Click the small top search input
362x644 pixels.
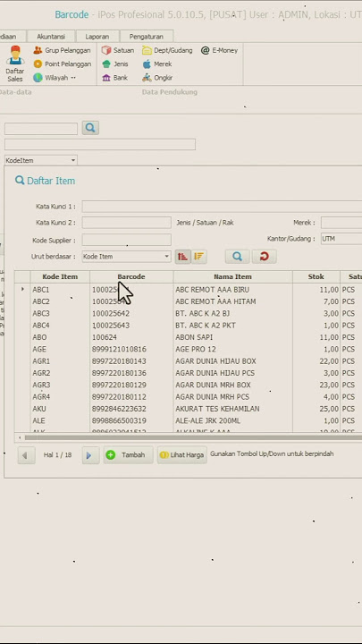click(x=40, y=129)
